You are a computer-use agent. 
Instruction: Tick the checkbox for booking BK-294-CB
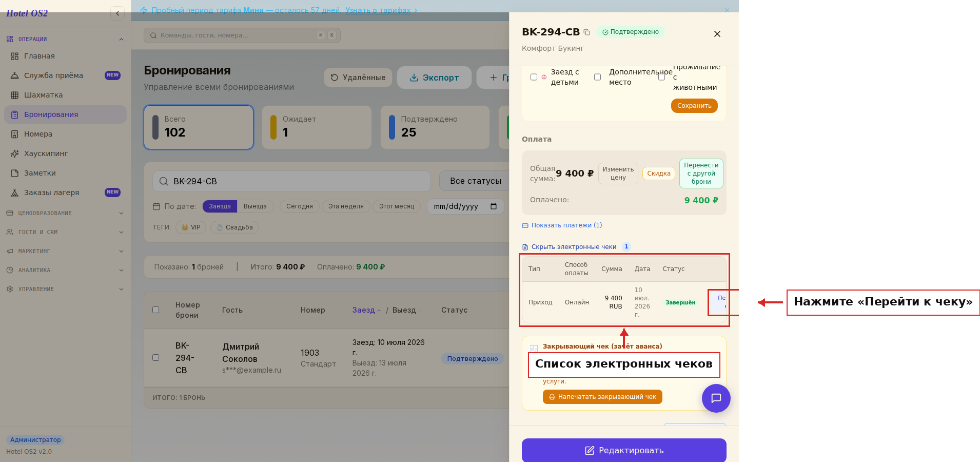coord(156,358)
